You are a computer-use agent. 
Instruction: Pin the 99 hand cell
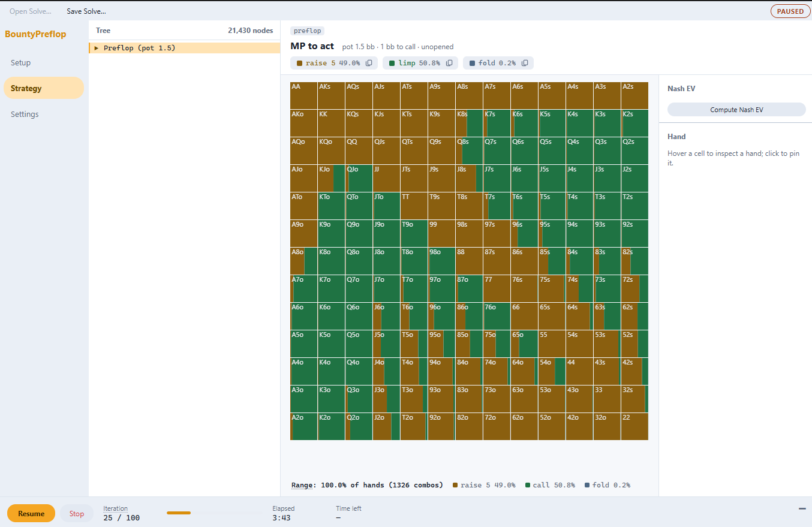pos(442,233)
